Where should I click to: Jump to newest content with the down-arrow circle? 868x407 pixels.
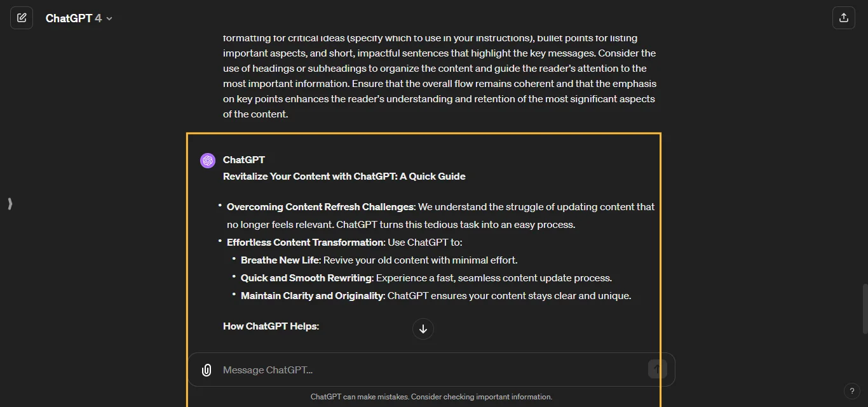pos(423,329)
